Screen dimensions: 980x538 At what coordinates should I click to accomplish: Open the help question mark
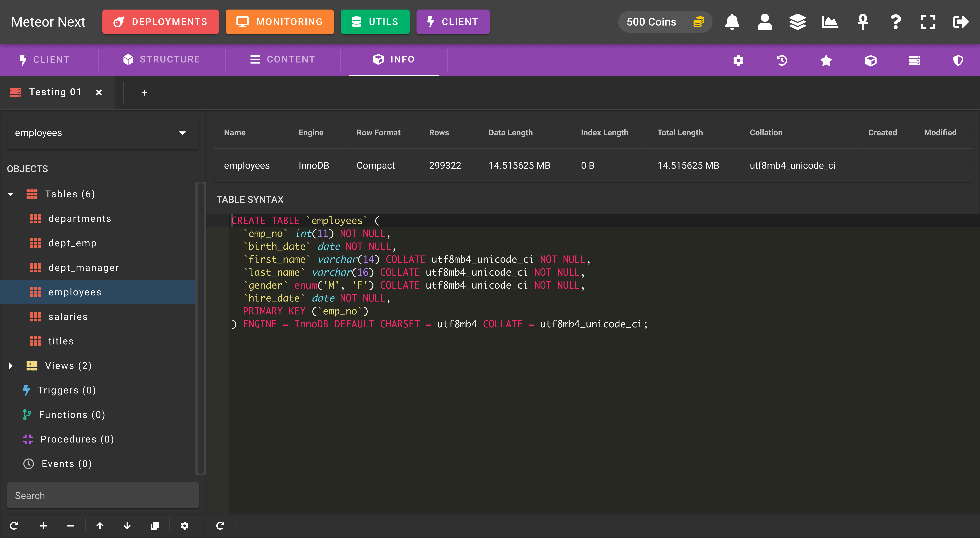tap(896, 22)
